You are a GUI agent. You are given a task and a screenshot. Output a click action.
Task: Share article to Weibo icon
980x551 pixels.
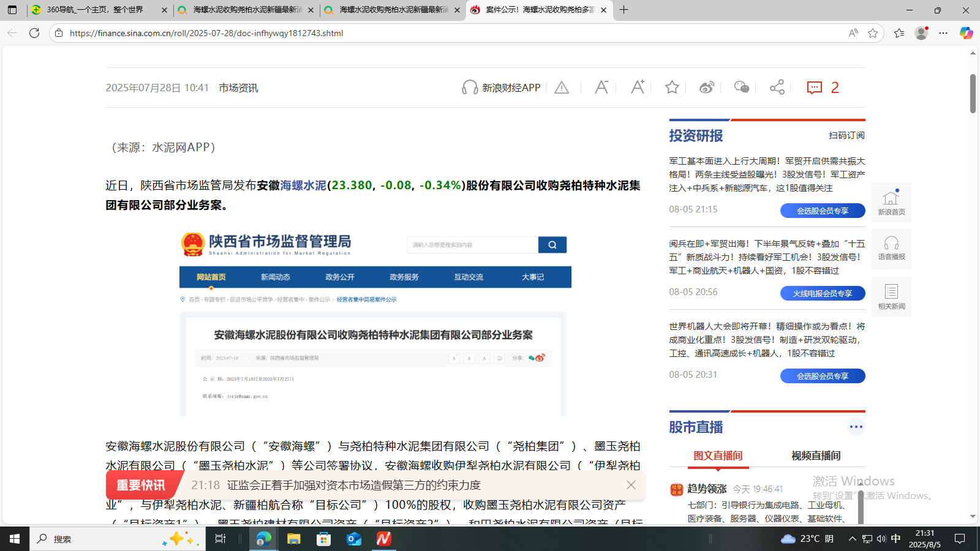706,88
